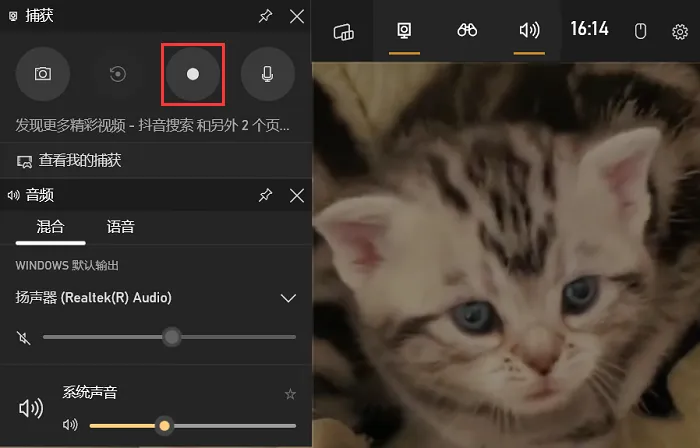
Task: Click the 发现更多精彩视频 window title text
Action: (x=152, y=125)
